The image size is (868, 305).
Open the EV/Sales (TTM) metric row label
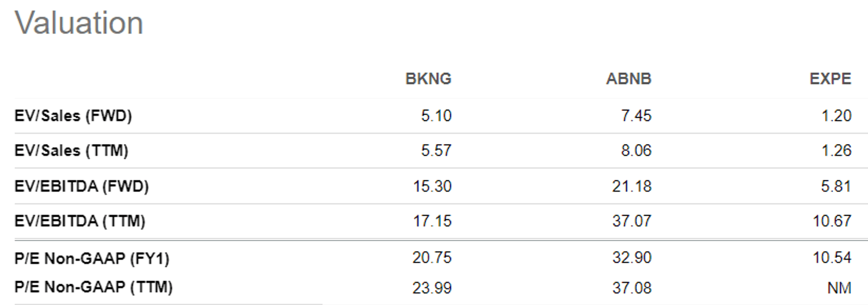(x=71, y=150)
